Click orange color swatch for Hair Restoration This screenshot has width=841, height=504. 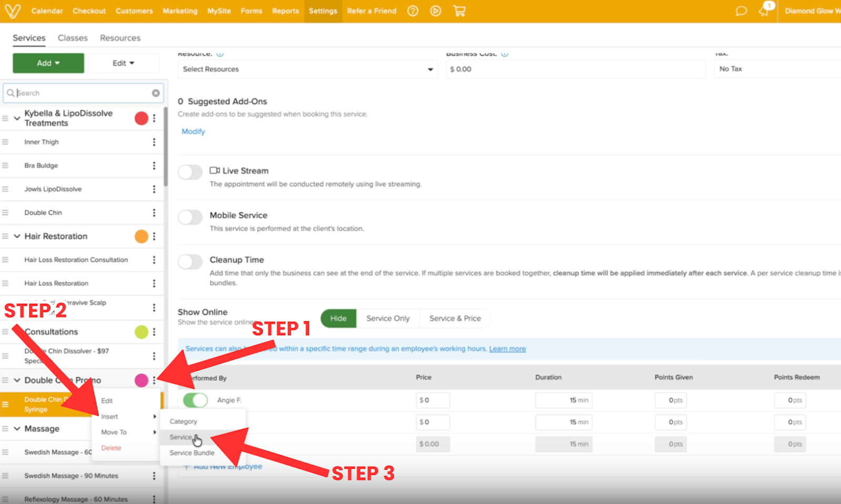click(141, 236)
